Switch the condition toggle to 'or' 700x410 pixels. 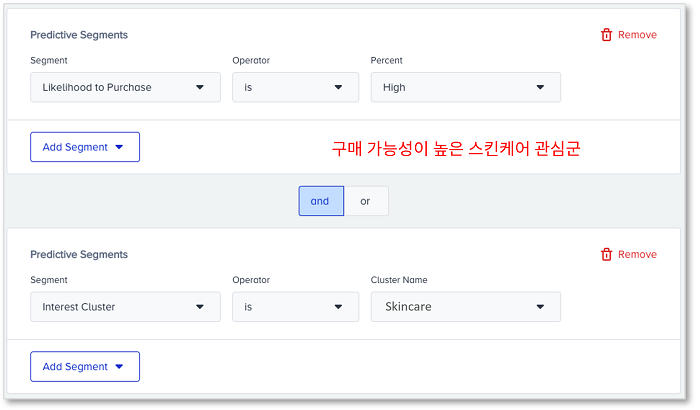point(366,201)
